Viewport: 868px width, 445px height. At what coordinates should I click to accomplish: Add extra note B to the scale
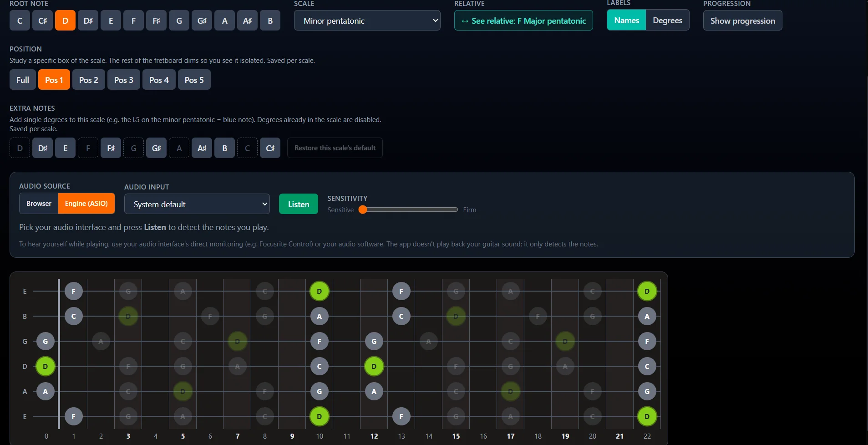coord(224,148)
